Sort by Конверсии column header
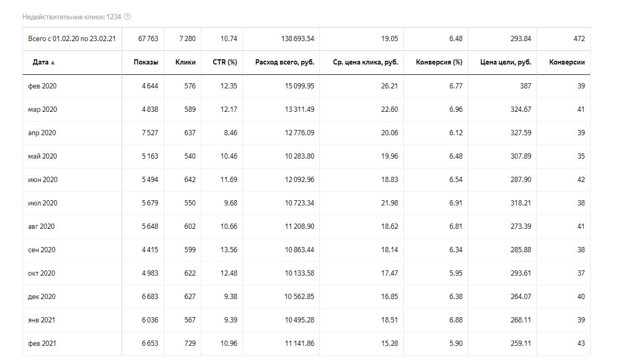 pyautogui.click(x=567, y=62)
